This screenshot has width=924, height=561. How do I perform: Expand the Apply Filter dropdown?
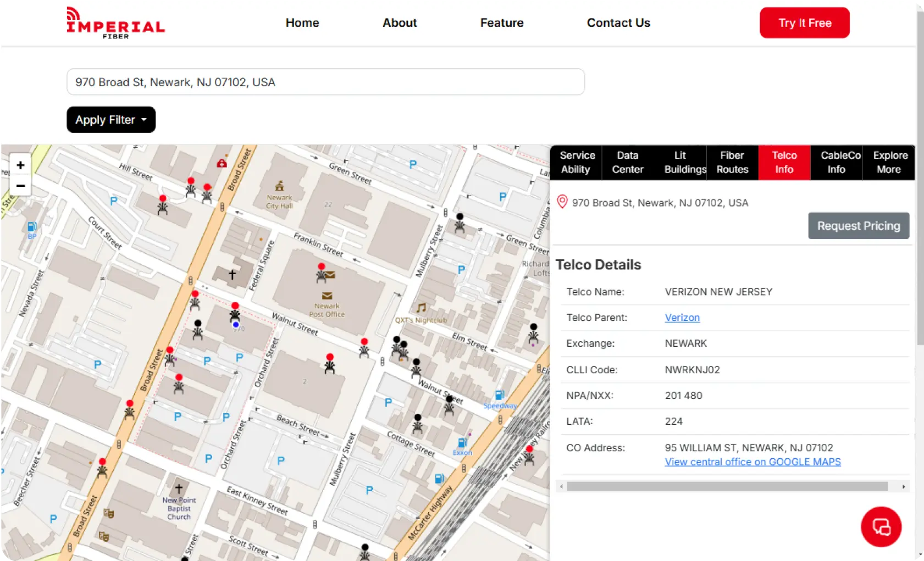pos(111,120)
